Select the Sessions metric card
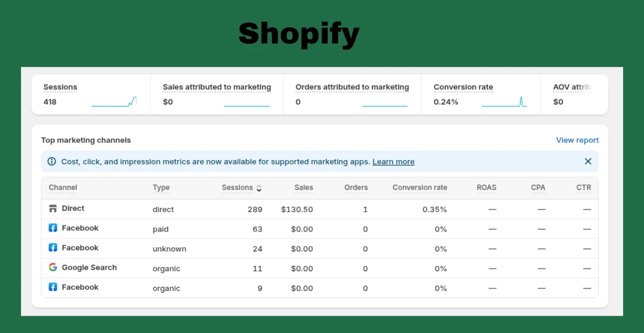This screenshot has width=644, height=333. (91, 95)
